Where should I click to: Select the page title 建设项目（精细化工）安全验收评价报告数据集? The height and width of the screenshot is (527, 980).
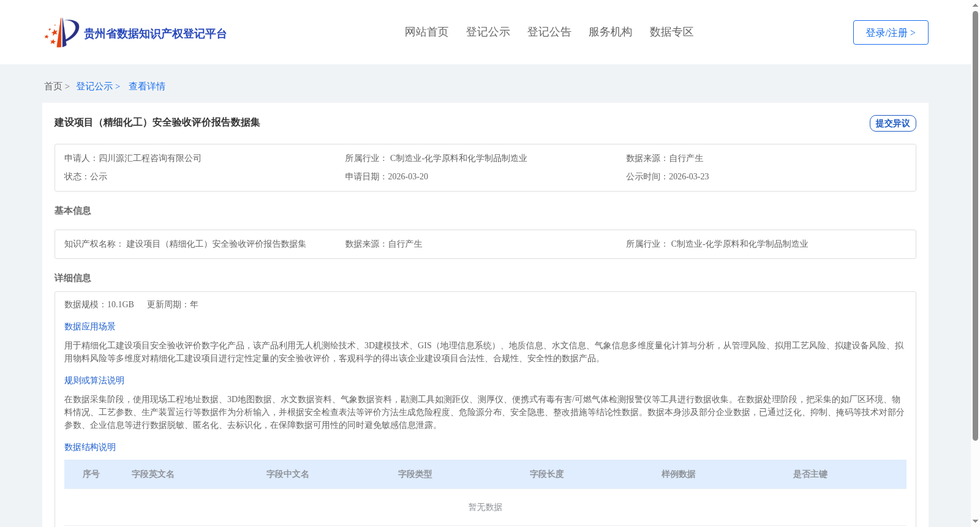[x=157, y=122]
